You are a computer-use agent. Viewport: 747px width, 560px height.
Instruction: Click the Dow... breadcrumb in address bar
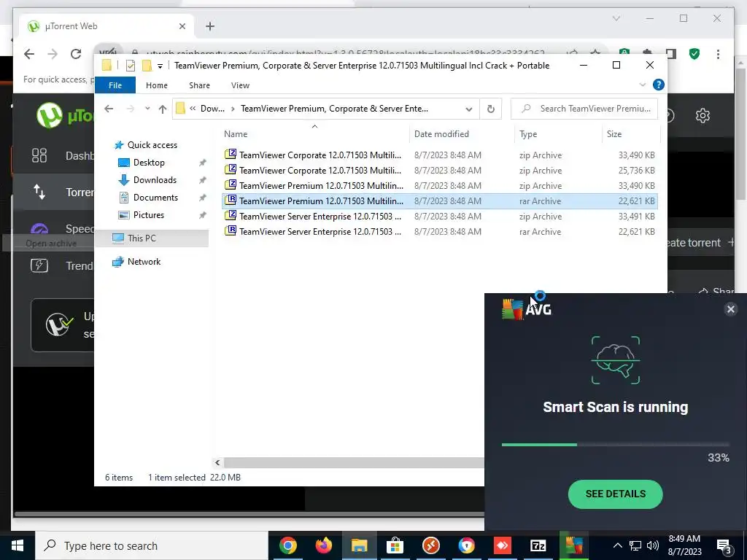pyautogui.click(x=212, y=109)
